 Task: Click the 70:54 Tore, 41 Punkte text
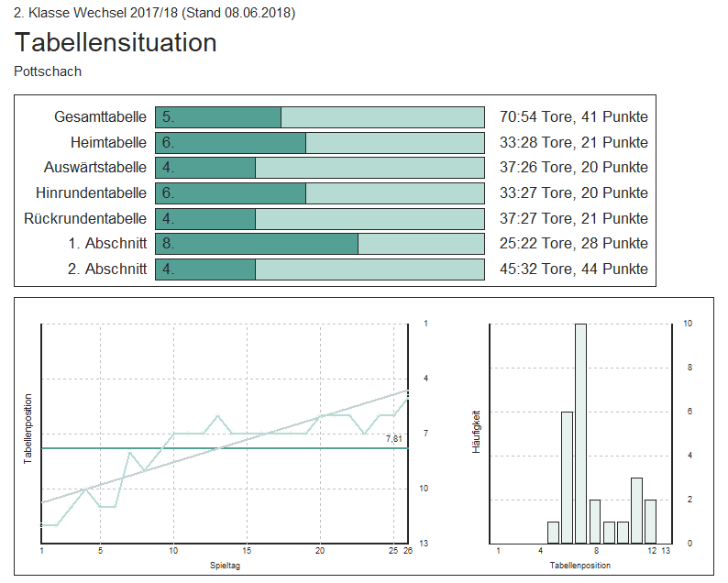point(573,117)
